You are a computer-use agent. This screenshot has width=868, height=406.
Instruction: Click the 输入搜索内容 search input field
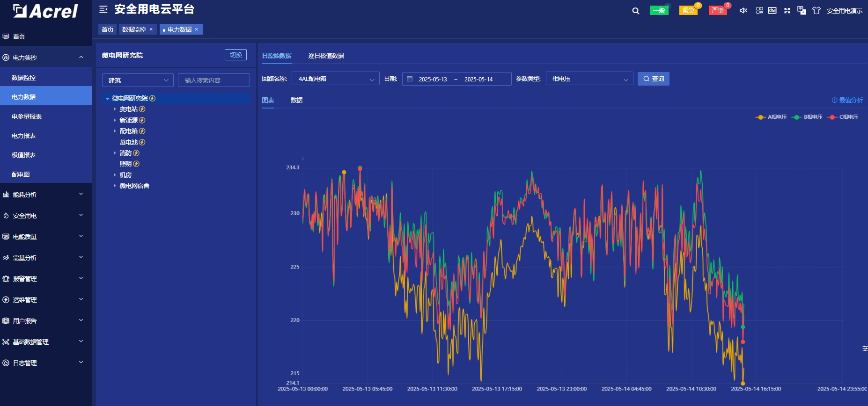point(214,80)
